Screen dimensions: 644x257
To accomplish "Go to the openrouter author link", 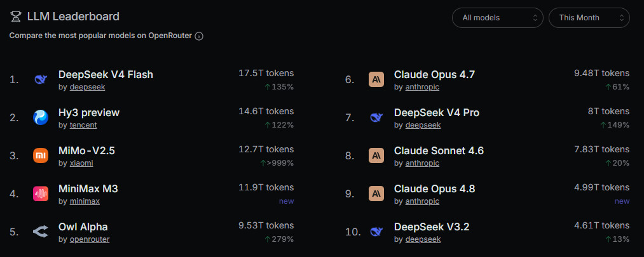I will pyautogui.click(x=90, y=239).
